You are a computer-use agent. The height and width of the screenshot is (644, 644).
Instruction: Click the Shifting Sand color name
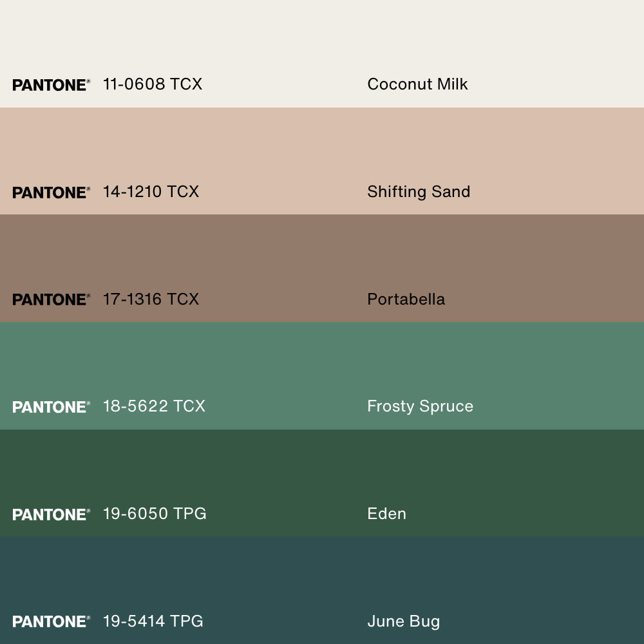[x=419, y=192]
